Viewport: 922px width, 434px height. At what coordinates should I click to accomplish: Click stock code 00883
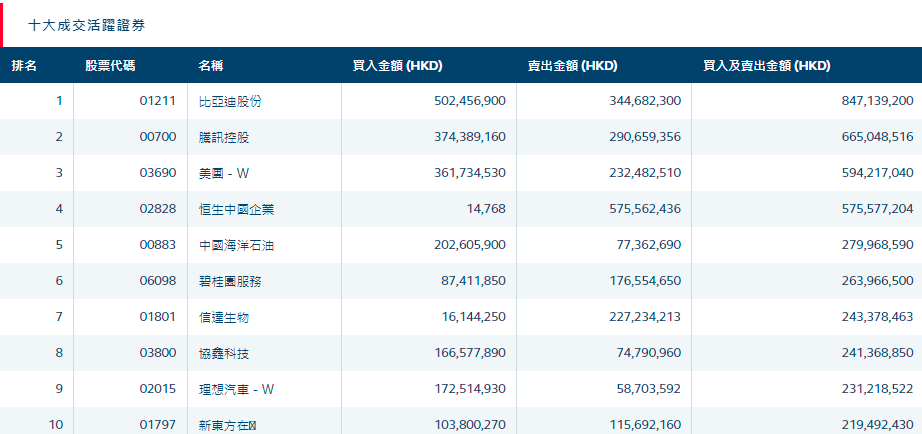[x=158, y=245]
